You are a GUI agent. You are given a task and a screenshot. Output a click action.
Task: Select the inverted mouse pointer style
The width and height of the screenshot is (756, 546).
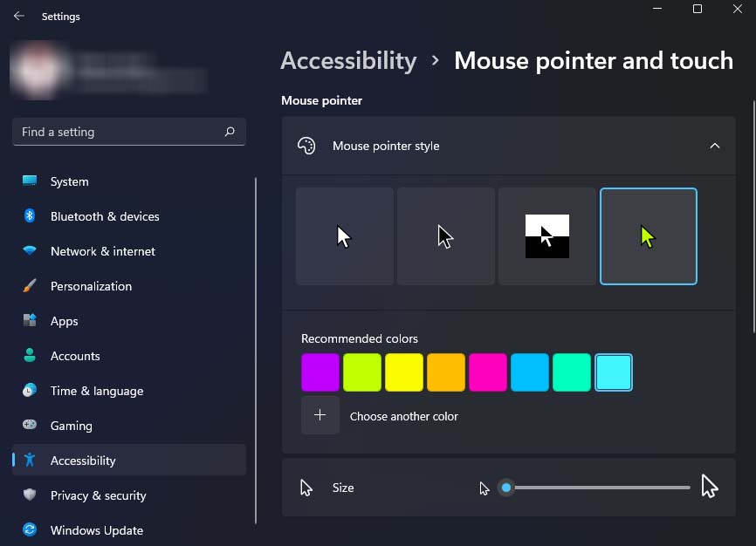click(x=547, y=236)
